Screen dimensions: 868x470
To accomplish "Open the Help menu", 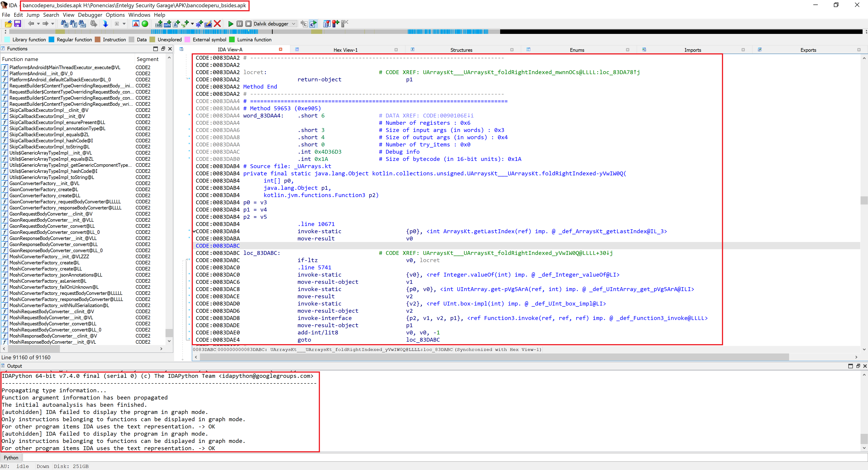I will tap(159, 15).
